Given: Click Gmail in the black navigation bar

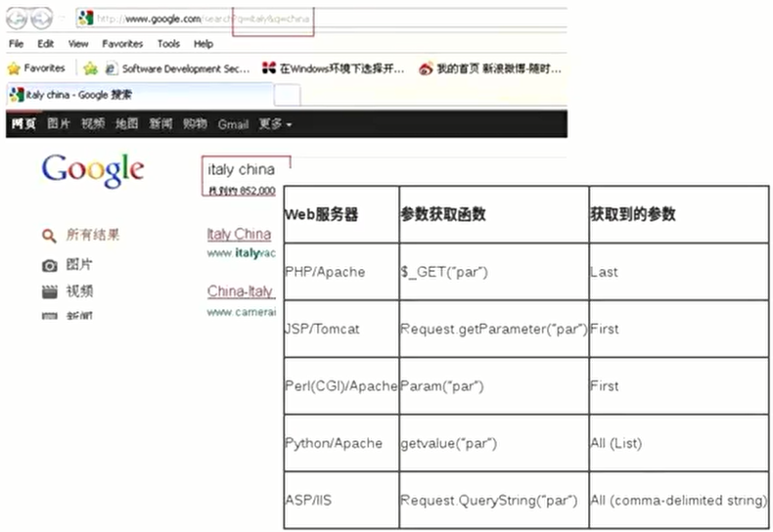Looking at the screenshot, I should click(x=233, y=124).
